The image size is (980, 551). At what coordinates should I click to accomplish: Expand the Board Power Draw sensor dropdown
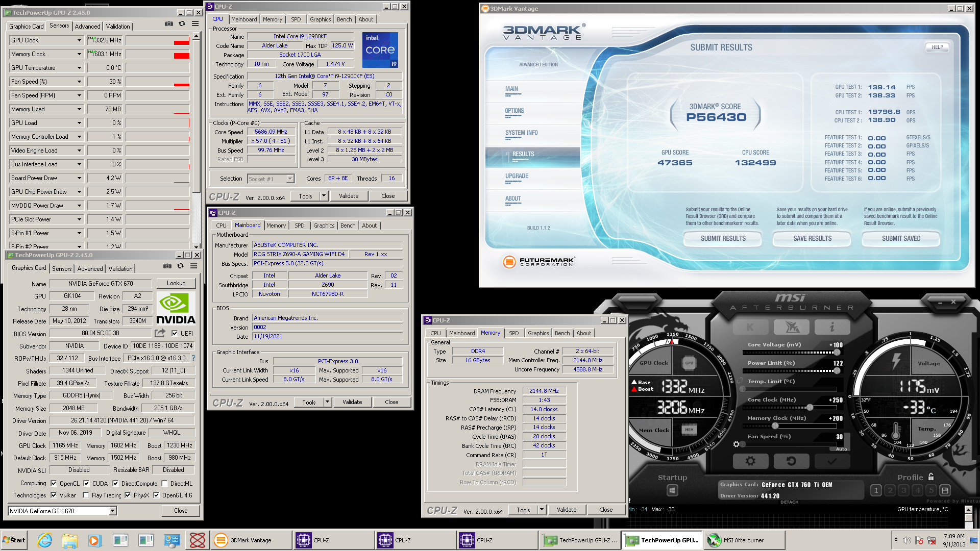tap(79, 178)
